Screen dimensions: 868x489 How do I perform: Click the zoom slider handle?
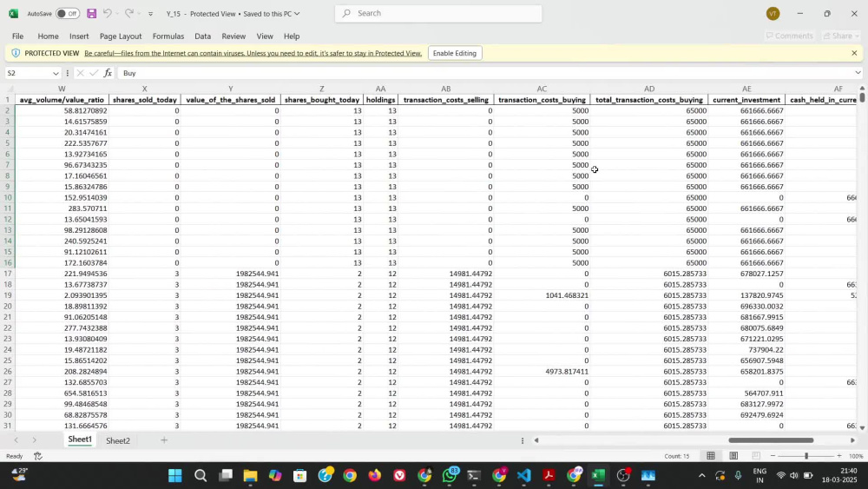point(806,456)
